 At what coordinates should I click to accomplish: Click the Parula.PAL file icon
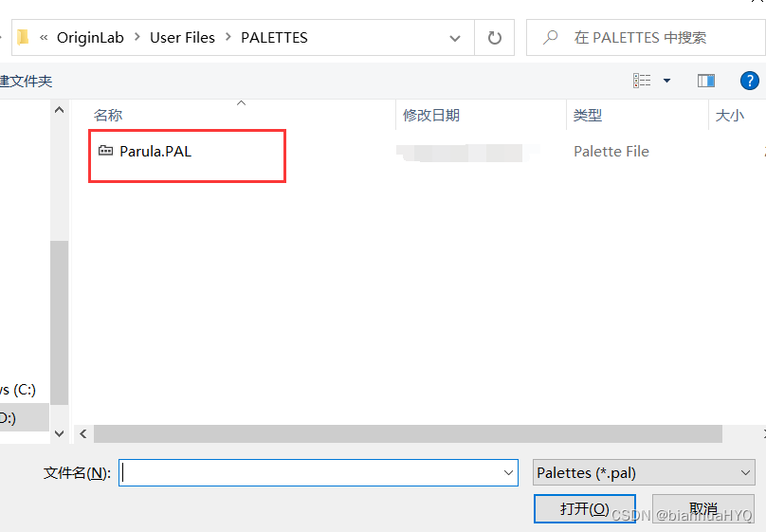tap(105, 151)
